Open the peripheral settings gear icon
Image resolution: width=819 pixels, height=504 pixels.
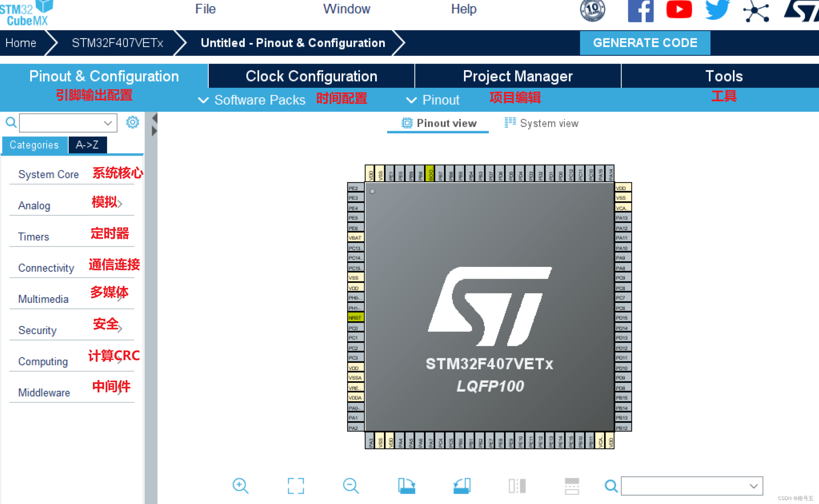(x=133, y=122)
